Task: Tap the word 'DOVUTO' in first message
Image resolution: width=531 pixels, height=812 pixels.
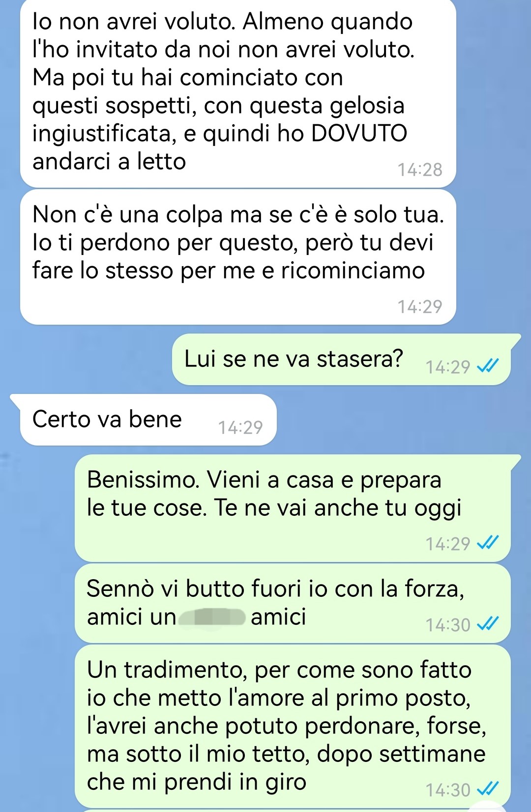Action: [x=359, y=133]
